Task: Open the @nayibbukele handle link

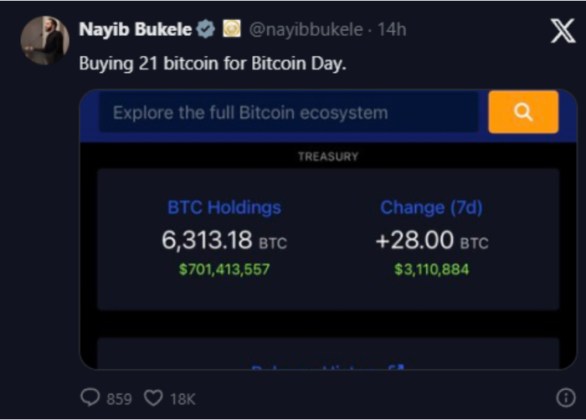Action: point(306,30)
